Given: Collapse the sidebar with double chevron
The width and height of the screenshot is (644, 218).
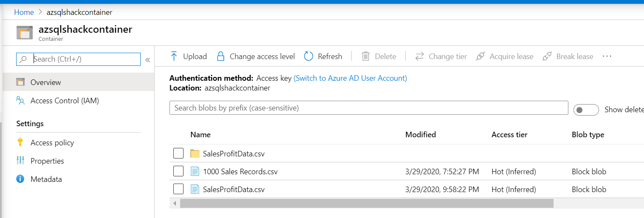Looking at the screenshot, I should coord(148,60).
